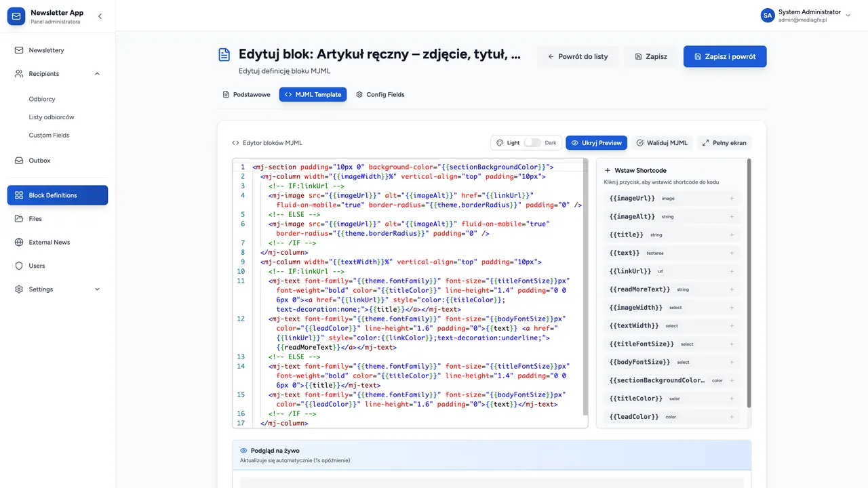
Task: Switch to the Podstawowe tab
Action: [246, 95]
